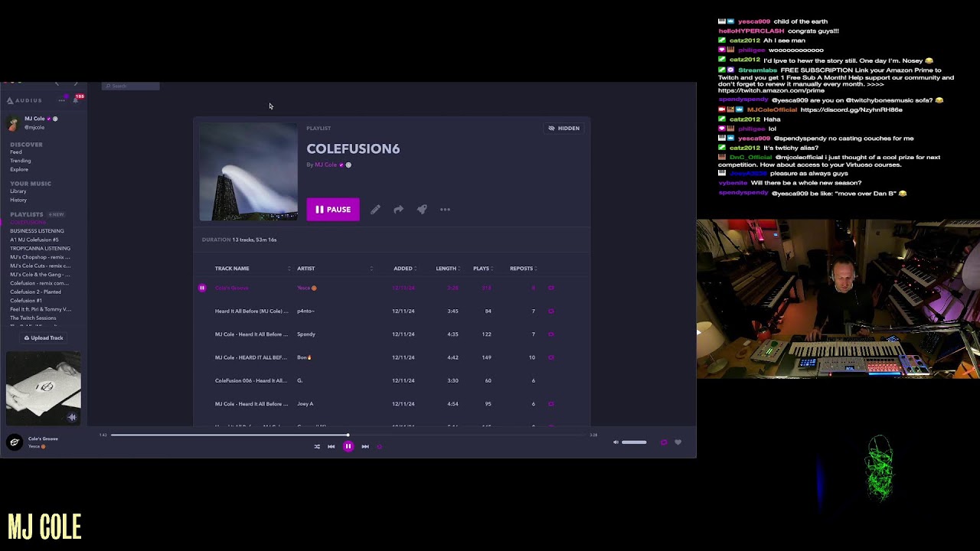Viewport: 980px width, 551px height.
Task: Sort tracks by Track Name column
Action: pyautogui.click(x=232, y=269)
